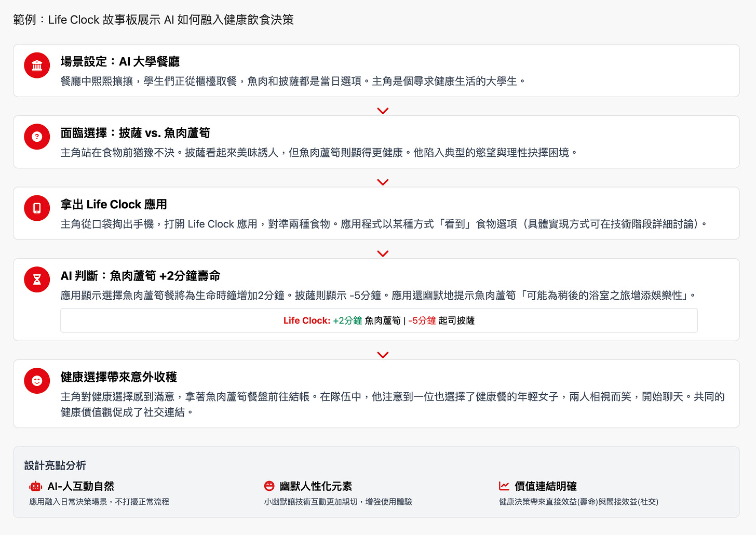Select the heading 健康選擇帶來意外收穫
This screenshot has height=535, width=756.
point(119,377)
